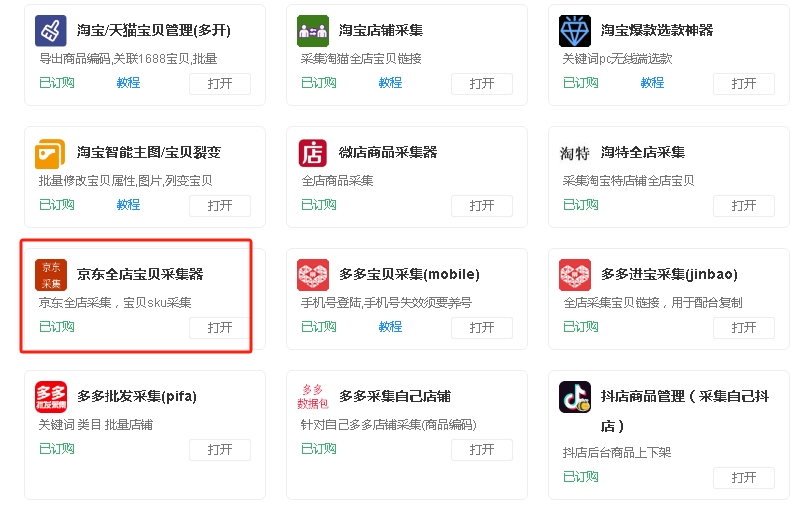
Task: Click the 淘宝智能主图 orange image icon
Action: click(51, 153)
